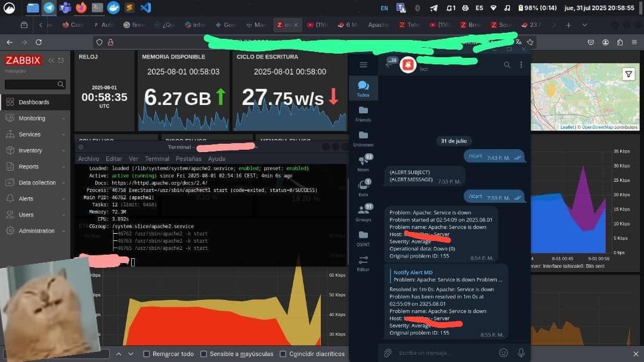List all Firefox tabs dropdown arrow
644x362 pixels.
tap(584, 25)
